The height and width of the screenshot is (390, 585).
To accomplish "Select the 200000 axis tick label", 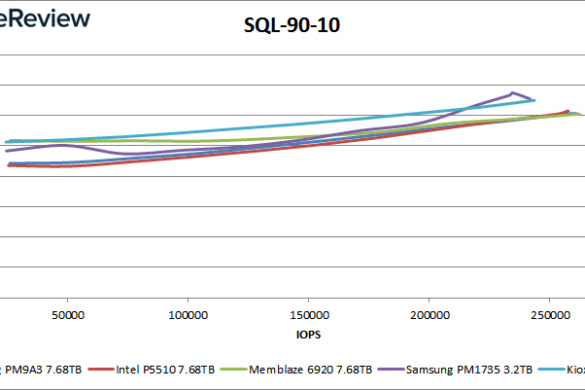I will [x=430, y=315].
